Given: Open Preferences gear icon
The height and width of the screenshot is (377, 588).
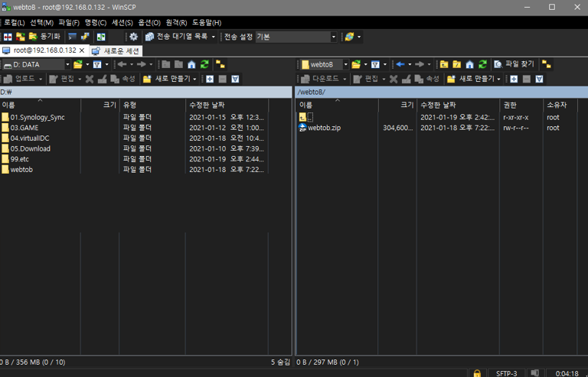Looking at the screenshot, I should [x=133, y=37].
